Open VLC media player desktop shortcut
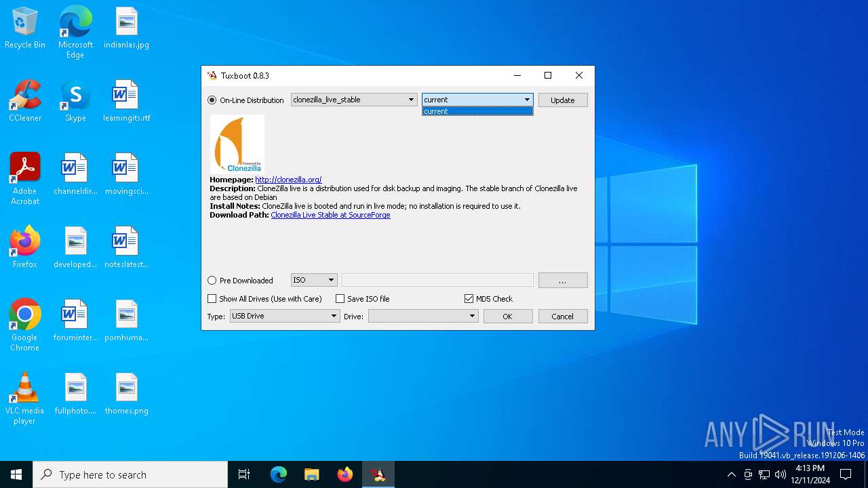Image resolution: width=868 pixels, height=488 pixels. tap(25, 399)
